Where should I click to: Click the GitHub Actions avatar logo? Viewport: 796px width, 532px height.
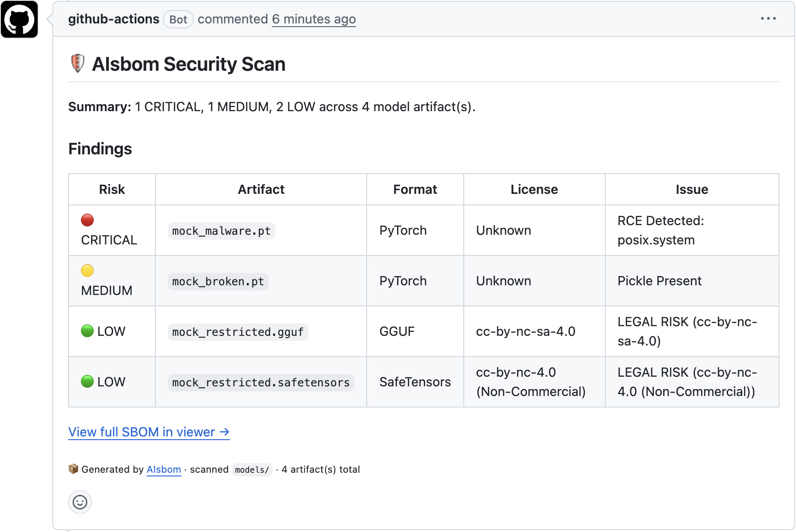19,19
